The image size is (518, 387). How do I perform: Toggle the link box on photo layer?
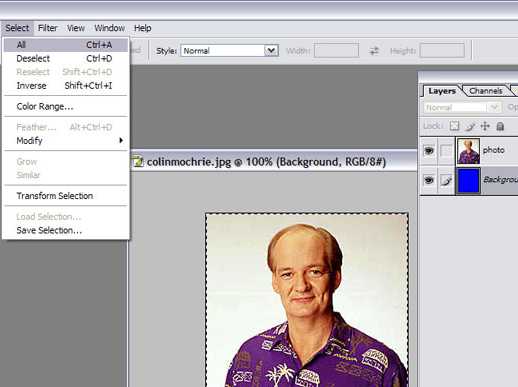point(446,151)
